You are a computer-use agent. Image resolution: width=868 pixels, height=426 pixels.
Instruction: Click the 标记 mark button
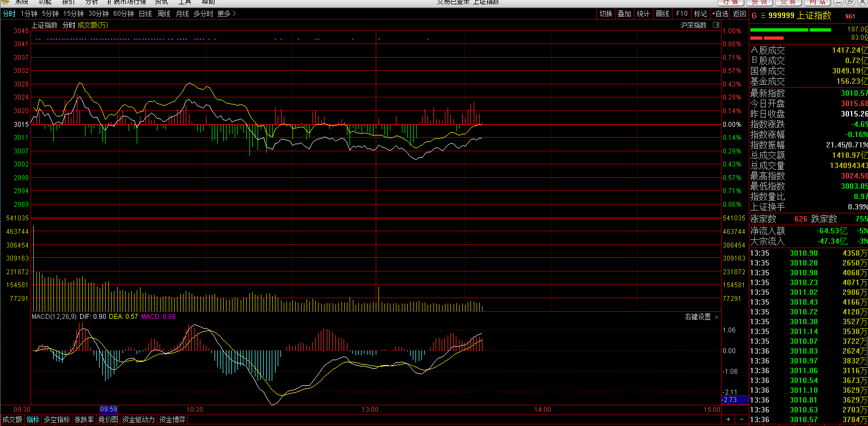click(x=700, y=14)
